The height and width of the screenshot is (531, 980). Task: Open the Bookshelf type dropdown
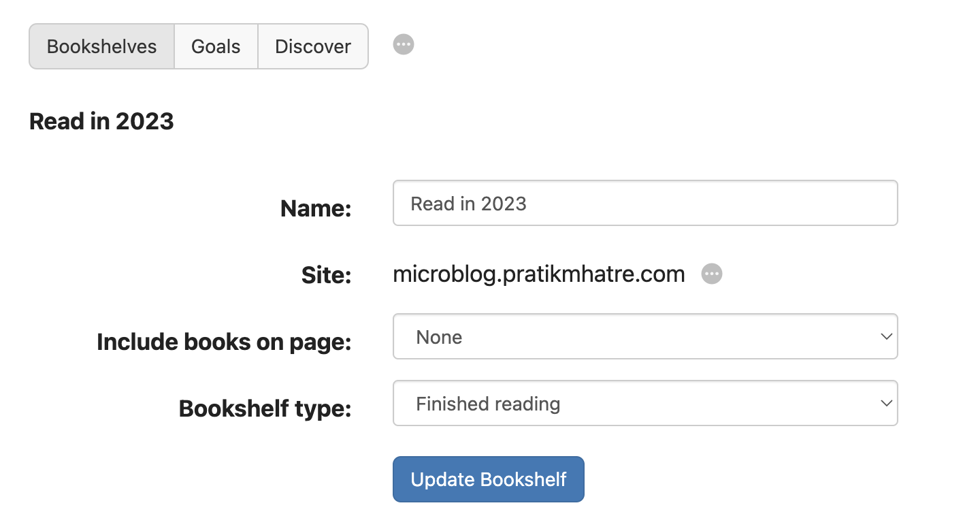pos(645,403)
